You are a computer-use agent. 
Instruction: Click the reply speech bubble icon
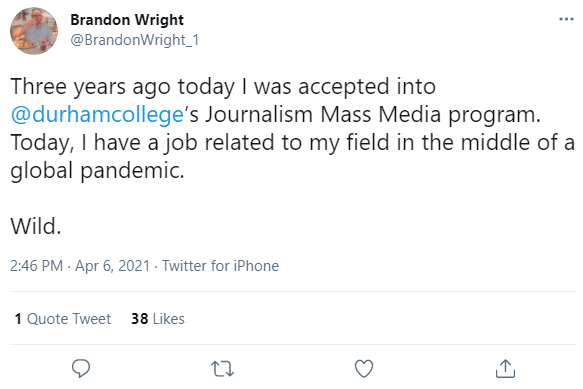click(81, 368)
